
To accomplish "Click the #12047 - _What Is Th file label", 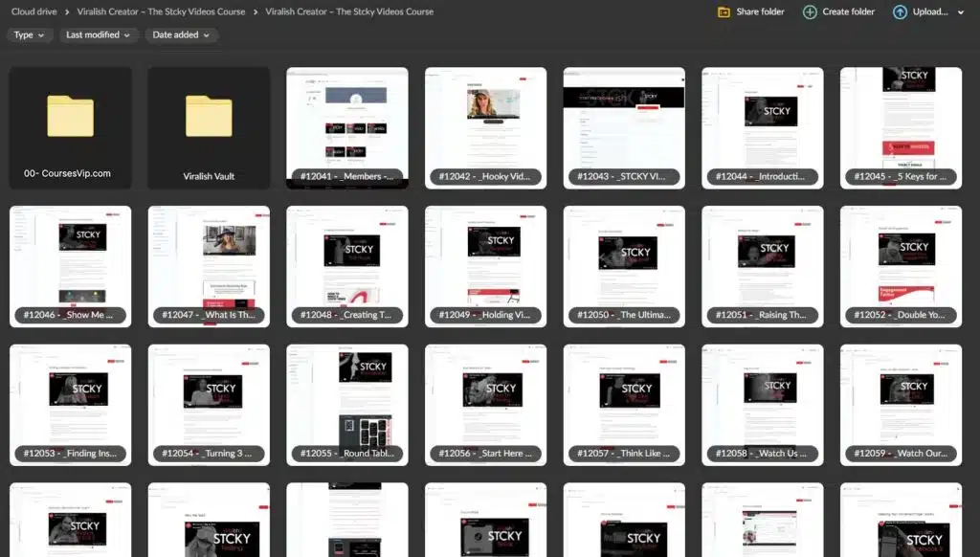I will pos(209,315).
